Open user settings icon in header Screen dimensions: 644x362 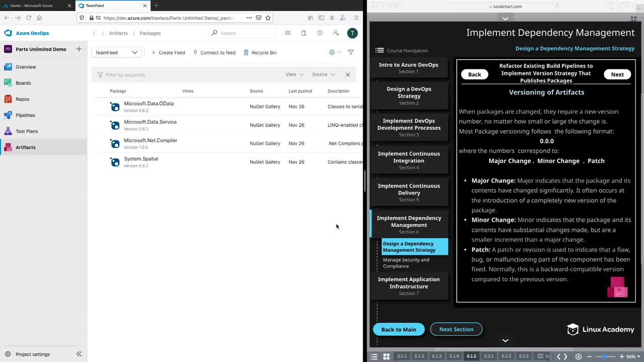(x=336, y=33)
